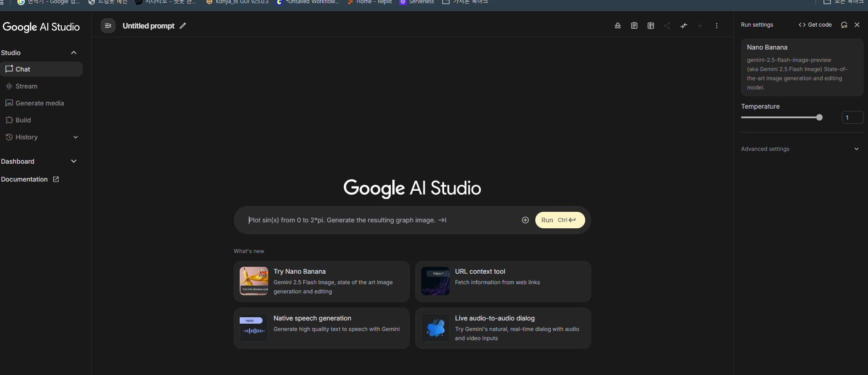This screenshot has width=868, height=375.
Task: Click the Untitled prompt title text
Action: pos(148,26)
